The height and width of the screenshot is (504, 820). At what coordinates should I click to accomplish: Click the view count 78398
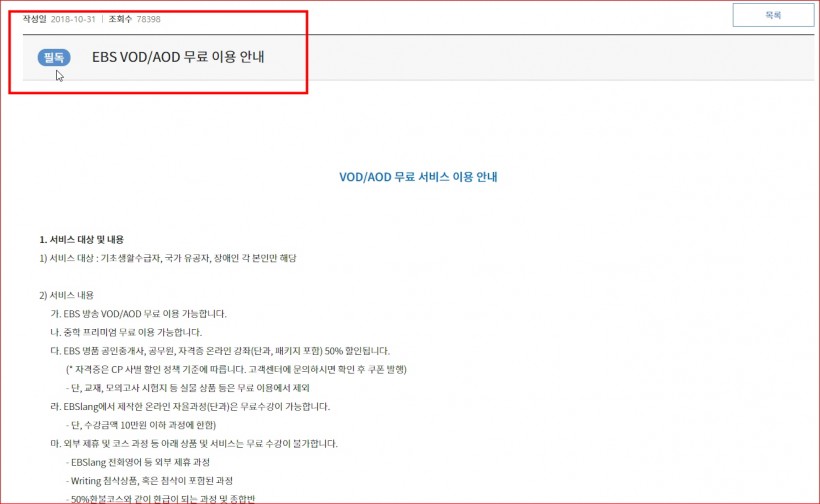pyautogui.click(x=149, y=19)
